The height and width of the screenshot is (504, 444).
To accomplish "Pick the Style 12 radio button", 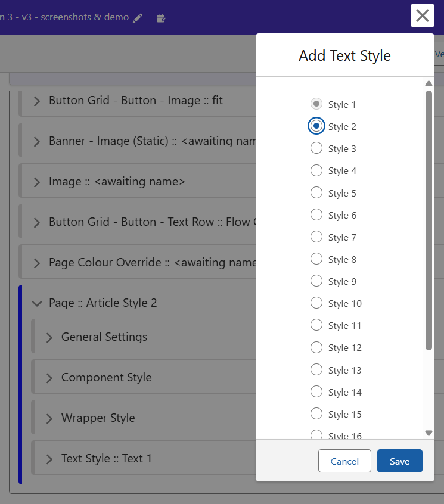I will (316, 347).
